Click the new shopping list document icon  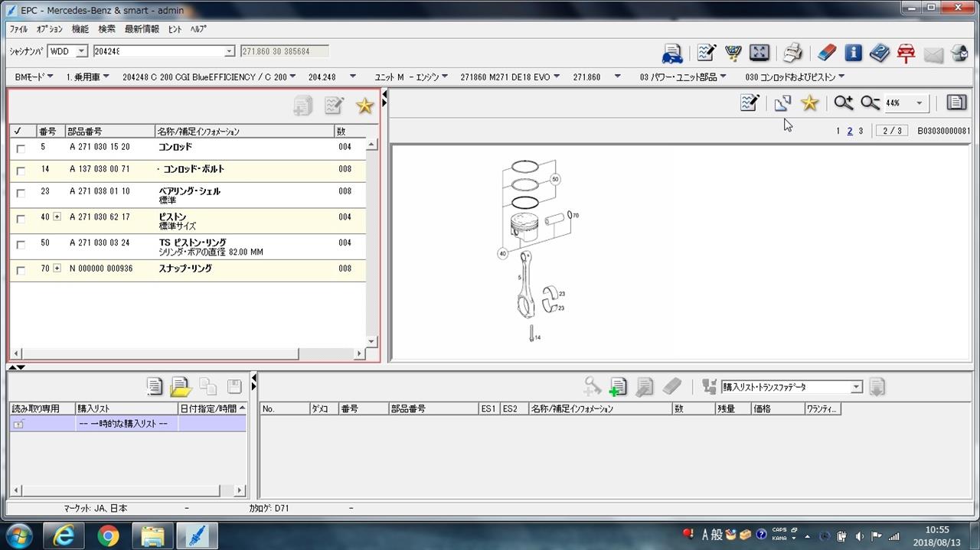(155, 386)
